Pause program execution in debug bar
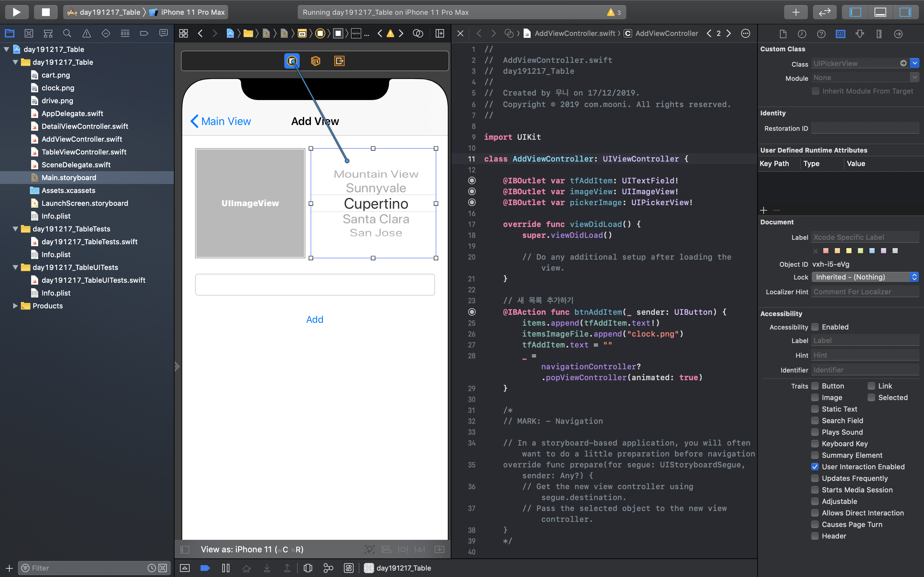 point(226,568)
